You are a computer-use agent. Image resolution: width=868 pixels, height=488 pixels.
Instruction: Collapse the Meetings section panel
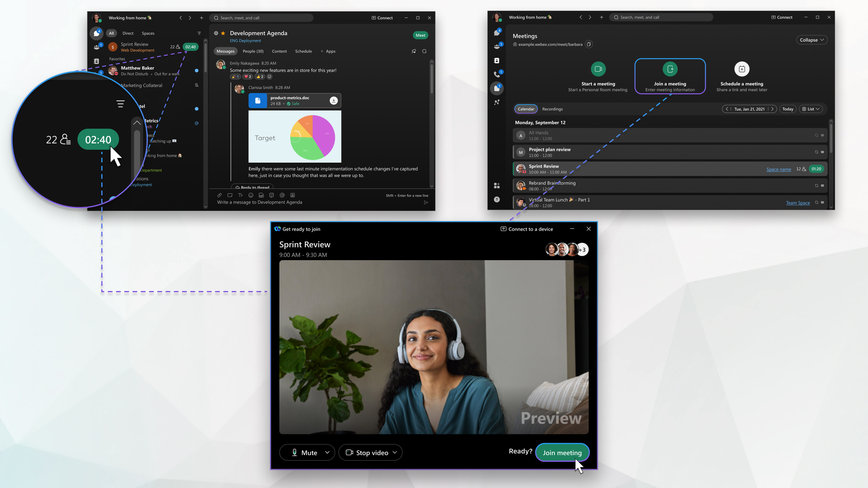[811, 39]
